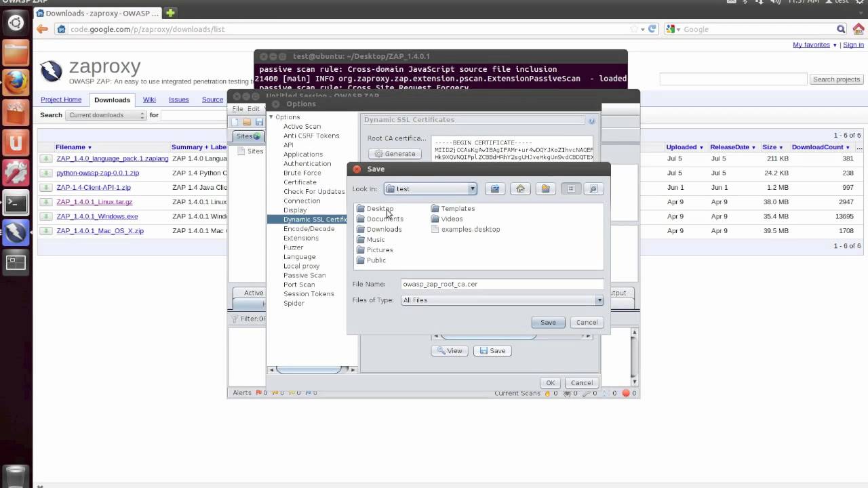Click the Generate certificate button
Screen dimensions: 868x488
tap(395, 154)
